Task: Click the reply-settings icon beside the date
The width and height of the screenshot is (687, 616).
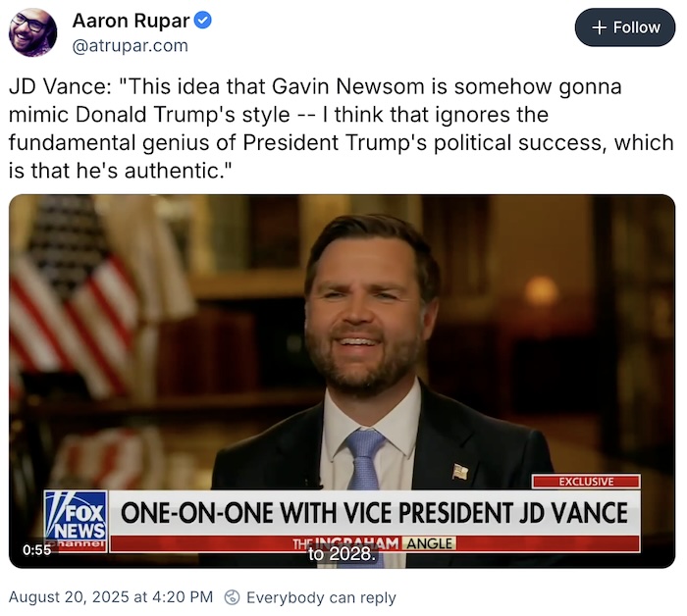Action: click(x=233, y=596)
